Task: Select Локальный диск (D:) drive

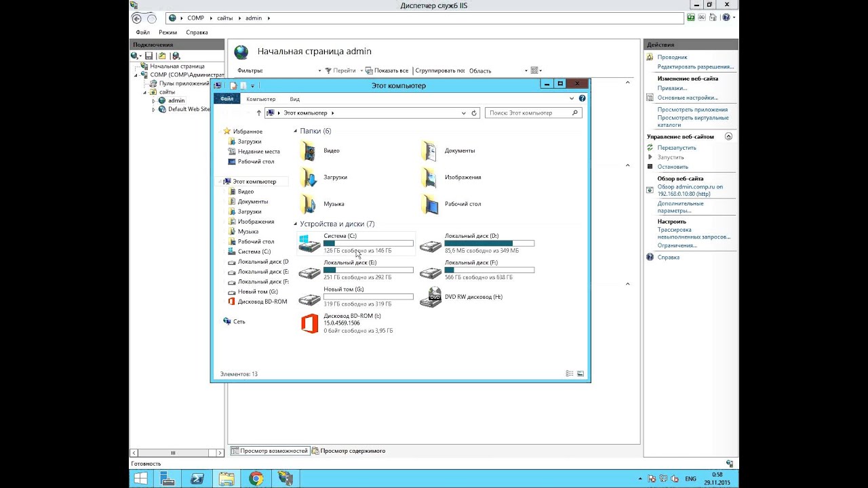Action: coord(477,243)
